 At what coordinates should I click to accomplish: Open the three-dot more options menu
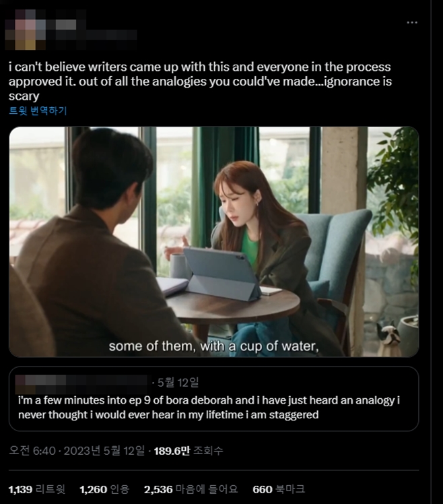tap(412, 22)
